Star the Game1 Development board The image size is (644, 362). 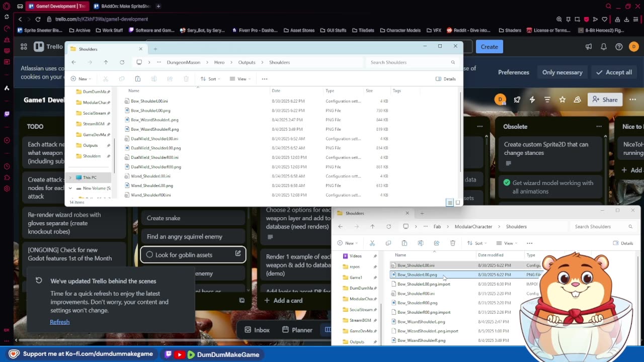(562, 100)
